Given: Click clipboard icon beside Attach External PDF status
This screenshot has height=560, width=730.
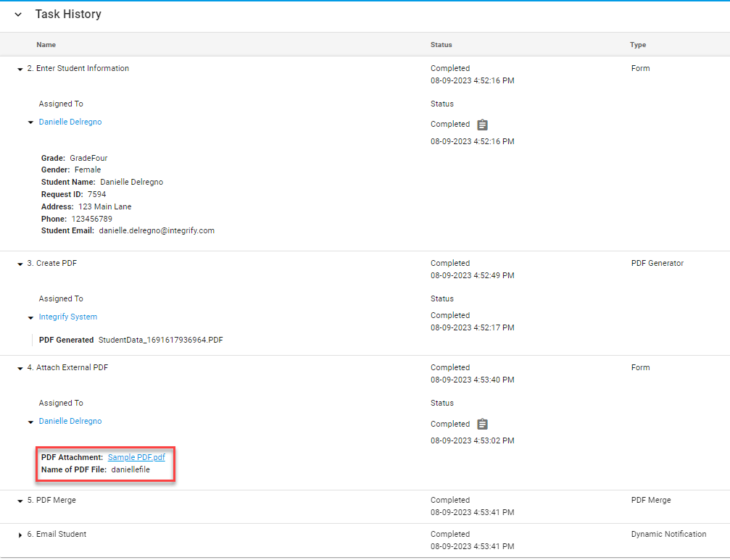Looking at the screenshot, I should tap(483, 425).
